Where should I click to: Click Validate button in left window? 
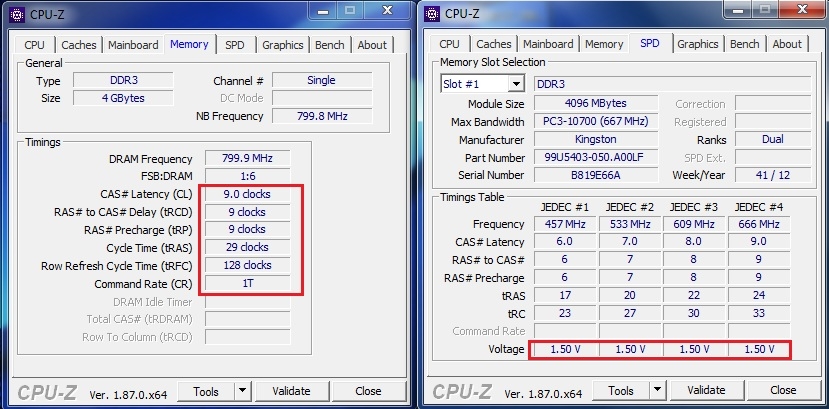[x=291, y=391]
